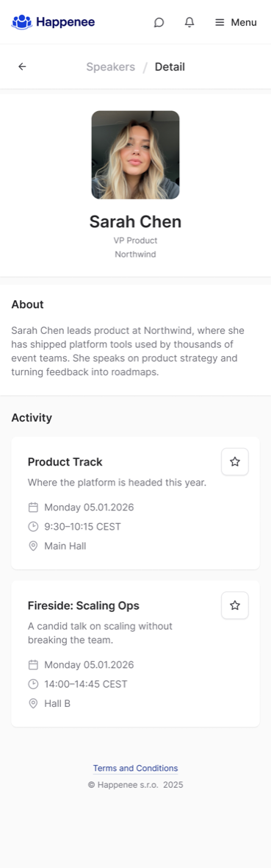The image size is (271, 868).
Task: Open the notifications bell
Action: 189,22
